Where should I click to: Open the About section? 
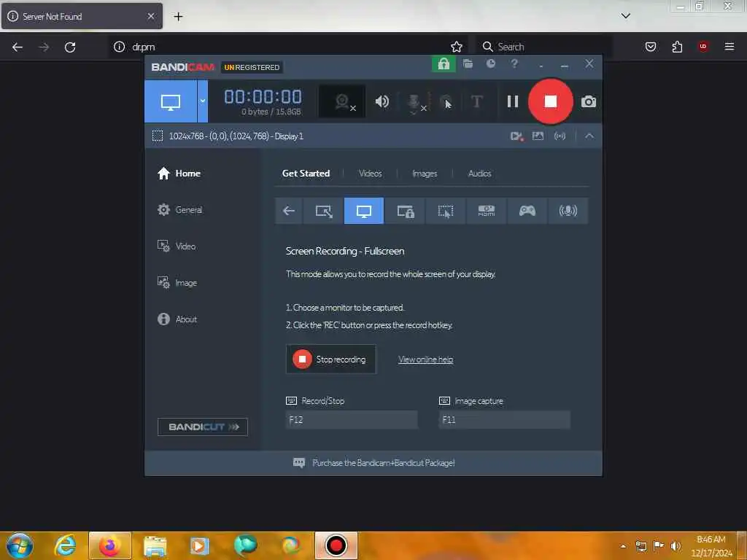click(x=177, y=319)
